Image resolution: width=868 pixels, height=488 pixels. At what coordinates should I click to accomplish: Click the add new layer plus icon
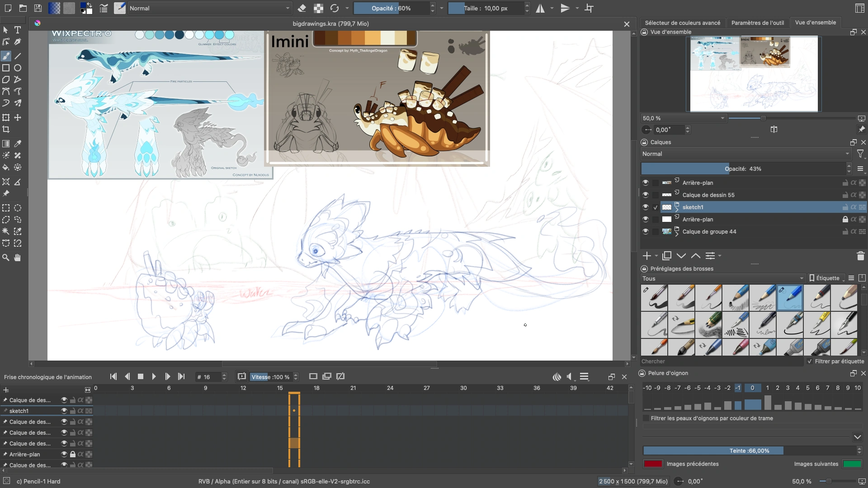(x=646, y=256)
